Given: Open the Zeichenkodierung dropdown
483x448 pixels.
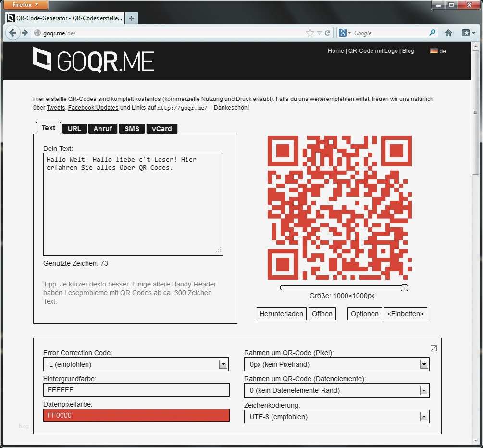Looking at the screenshot, I should tap(337, 417).
